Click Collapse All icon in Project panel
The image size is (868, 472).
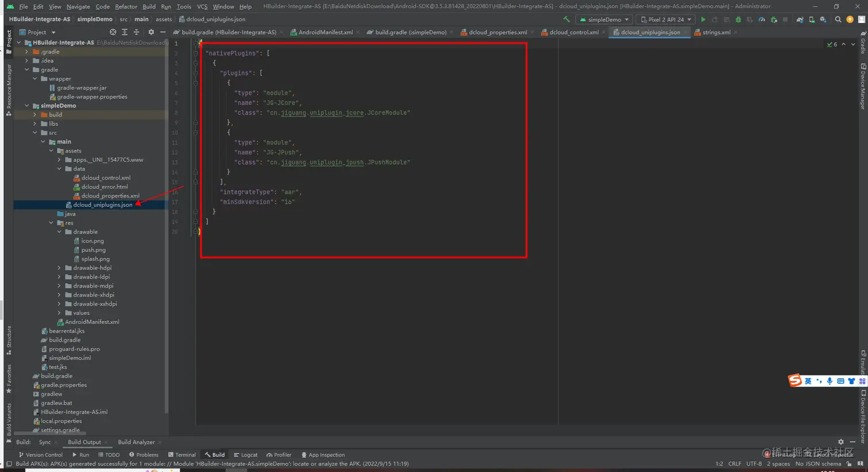(x=136, y=32)
